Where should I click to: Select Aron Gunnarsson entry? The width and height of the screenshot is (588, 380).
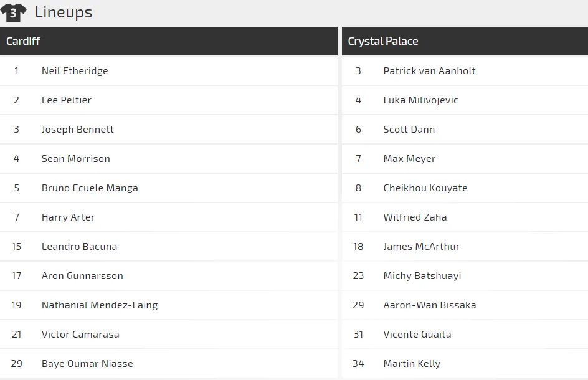click(82, 276)
